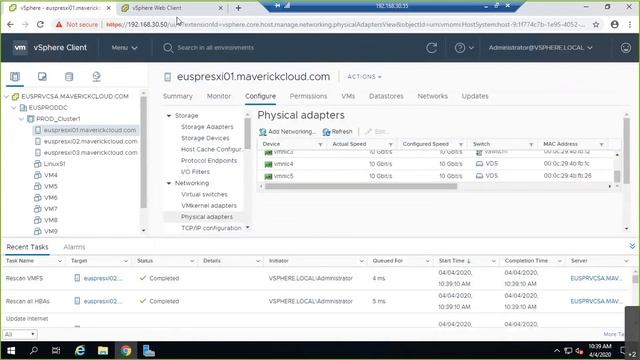This screenshot has width=640, height=360.
Task: Filter the Device column
Action: pos(320,144)
